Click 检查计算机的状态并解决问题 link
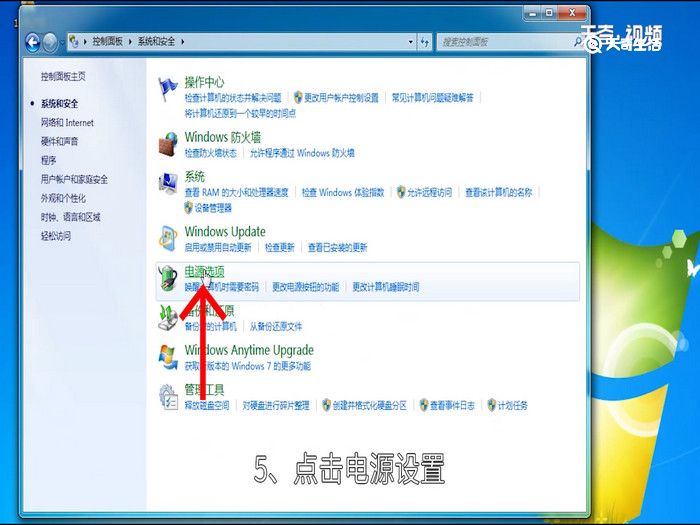This screenshot has width=700, height=525. click(233, 97)
